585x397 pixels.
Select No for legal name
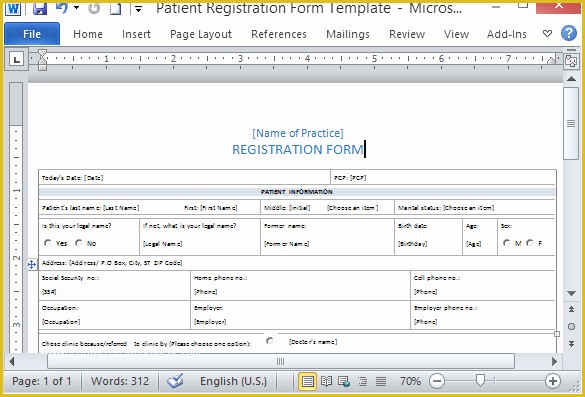[79, 243]
